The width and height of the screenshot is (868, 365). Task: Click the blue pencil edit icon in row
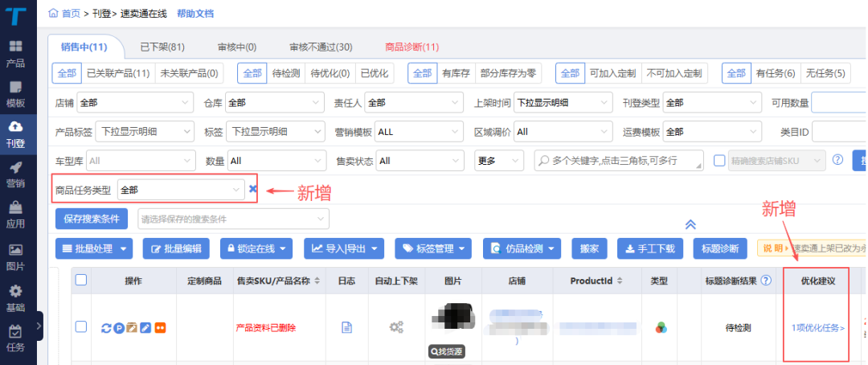tap(145, 327)
